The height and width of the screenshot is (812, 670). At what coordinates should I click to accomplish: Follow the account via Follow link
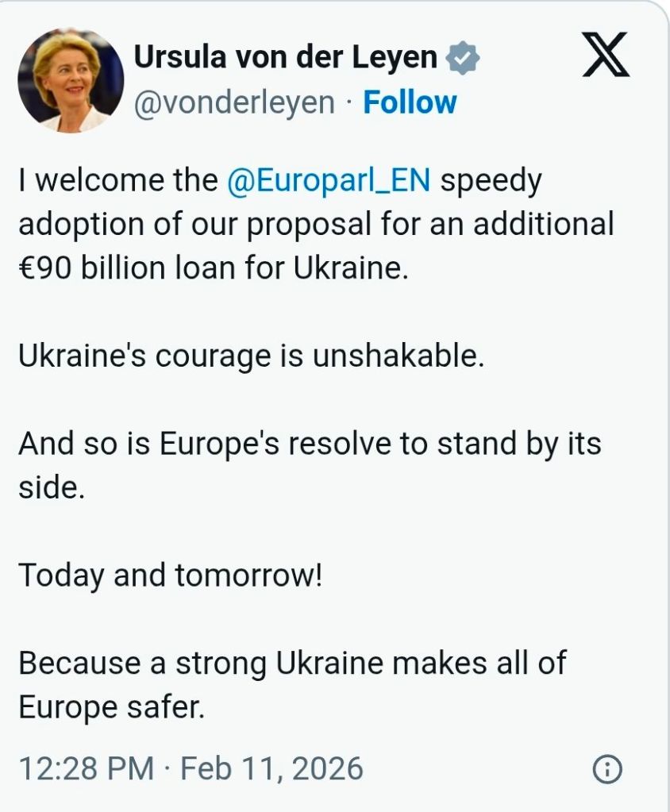(410, 103)
